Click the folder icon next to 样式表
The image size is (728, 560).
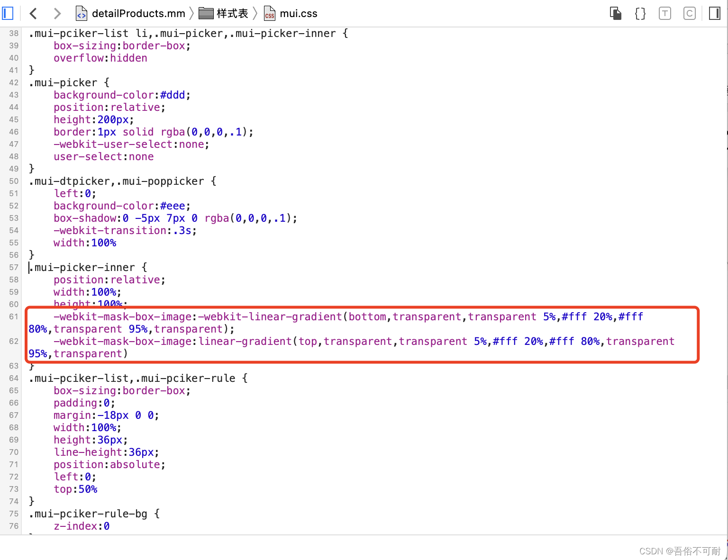[206, 13]
